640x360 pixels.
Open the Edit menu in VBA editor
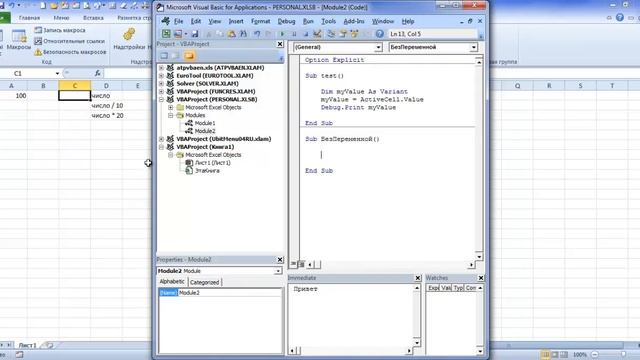(x=196, y=21)
